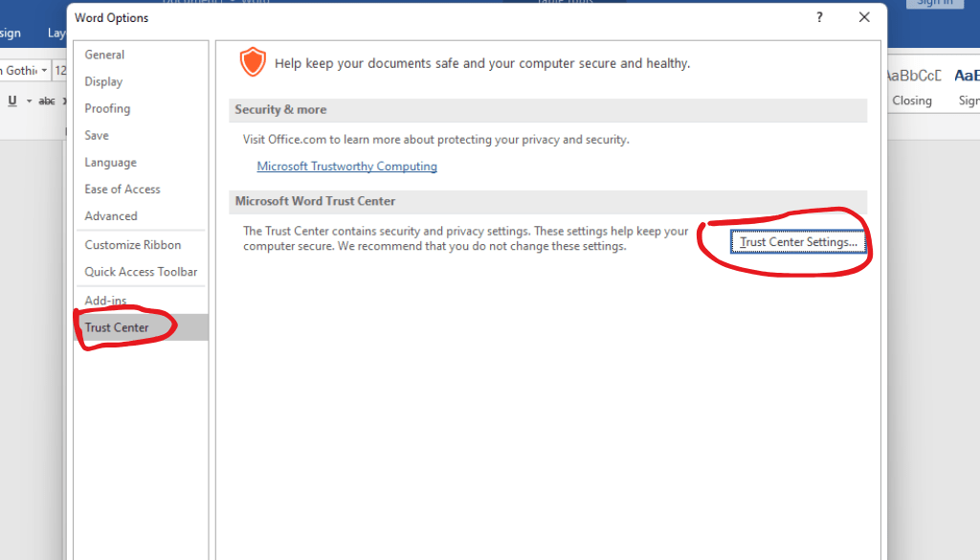
Task: Toggle underline in Word ribbon
Action: point(12,101)
